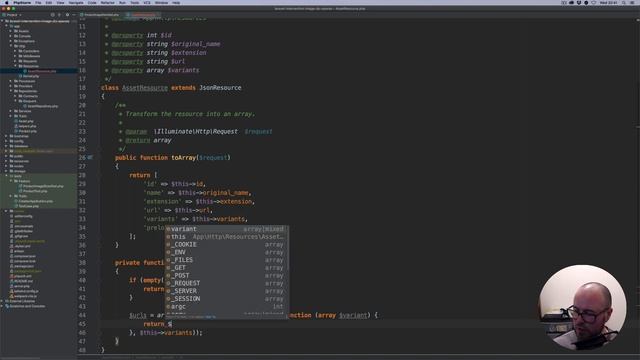Open the Navigate menu

coord(76,2)
